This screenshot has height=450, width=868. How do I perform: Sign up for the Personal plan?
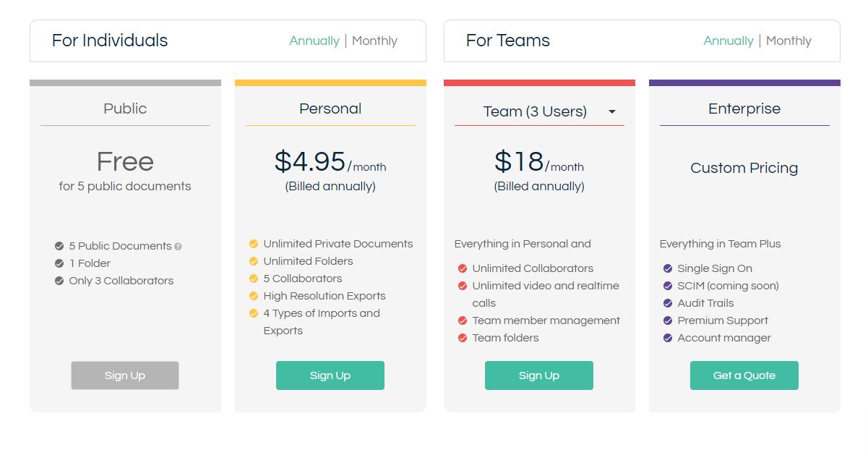pos(330,375)
